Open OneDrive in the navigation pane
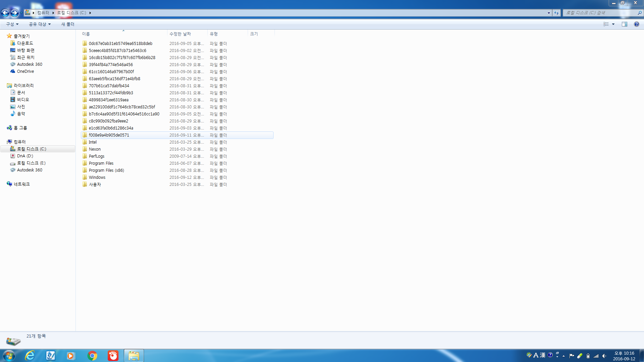This screenshot has height=362, width=644. [x=26, y=71]
